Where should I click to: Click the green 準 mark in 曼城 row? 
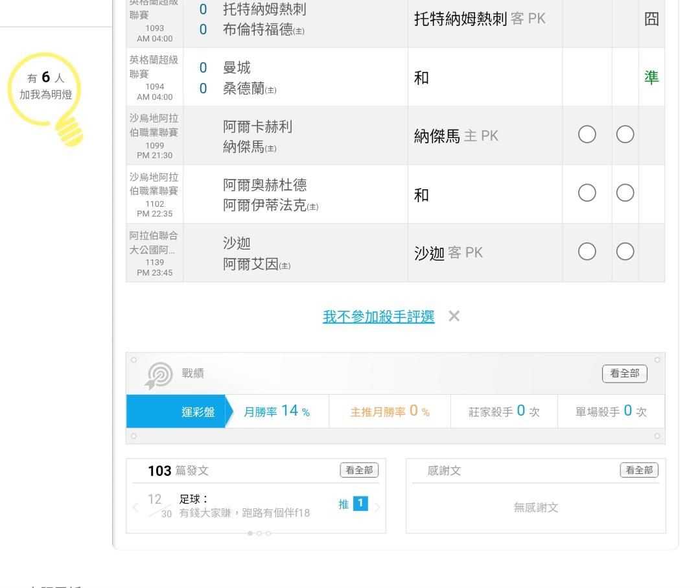click(651, 78)
